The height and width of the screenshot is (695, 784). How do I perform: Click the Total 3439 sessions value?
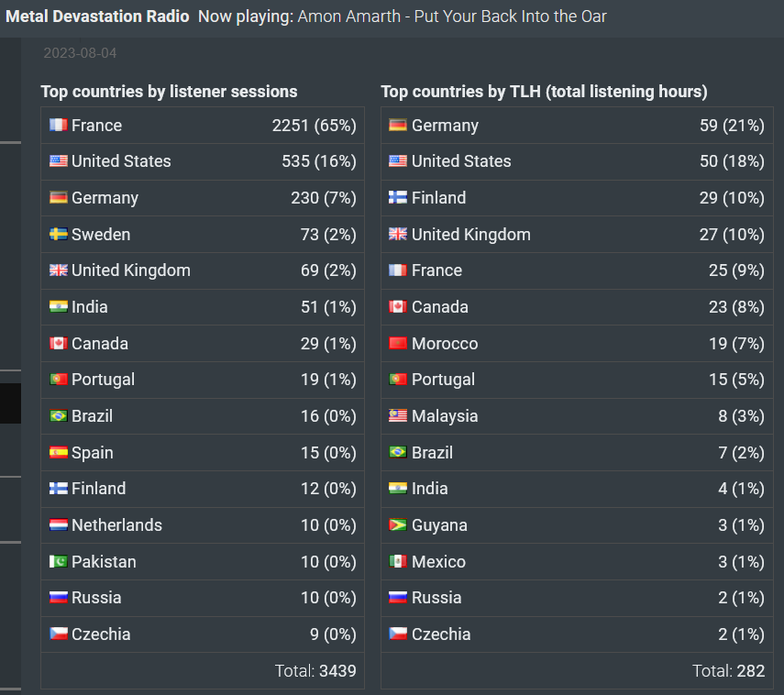[x=315, y=671]
